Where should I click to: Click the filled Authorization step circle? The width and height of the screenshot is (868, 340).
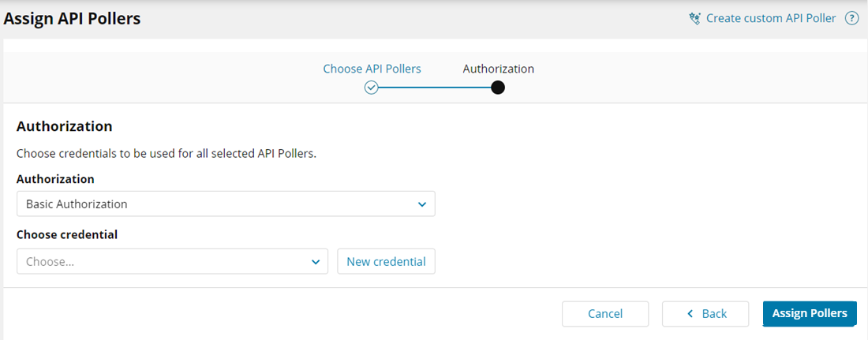[498, 88]
